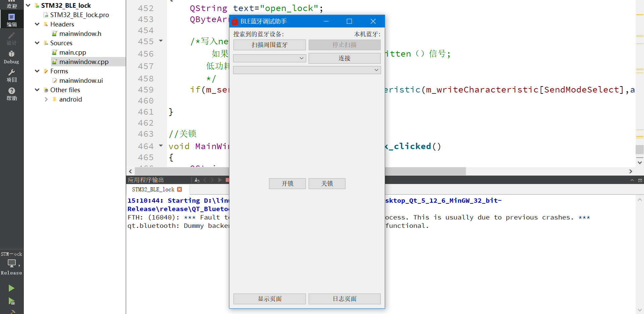
Task: Open the 项目 projects mode
Action: pos(12,76)
